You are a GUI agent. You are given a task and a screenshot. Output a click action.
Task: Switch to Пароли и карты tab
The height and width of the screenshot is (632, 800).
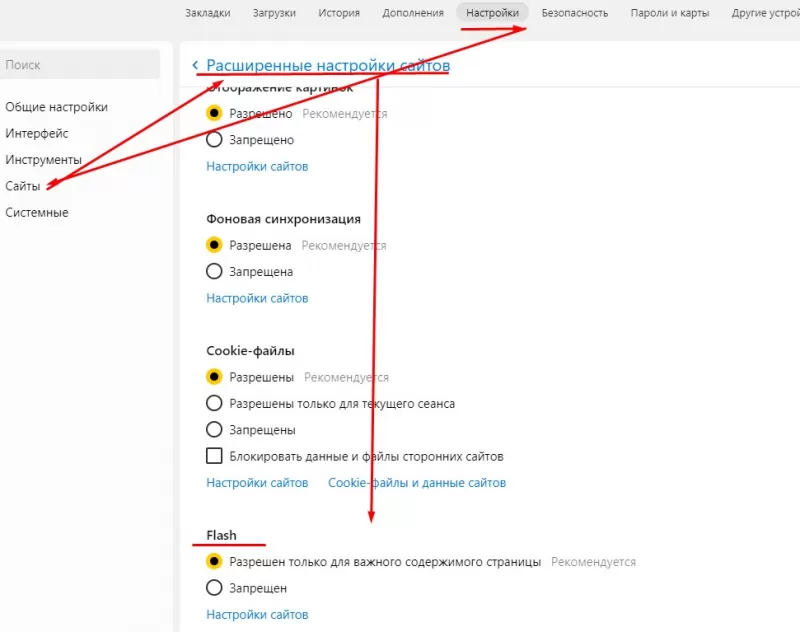tap(670, 13)
